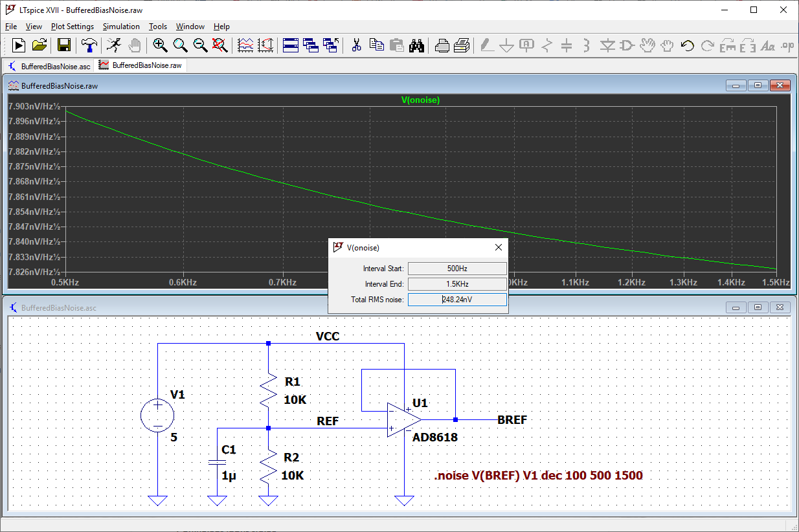Open the Control Panel hammer icon
Image resolution: width=799 pixels, height=532 pixels.
point(88,45)
